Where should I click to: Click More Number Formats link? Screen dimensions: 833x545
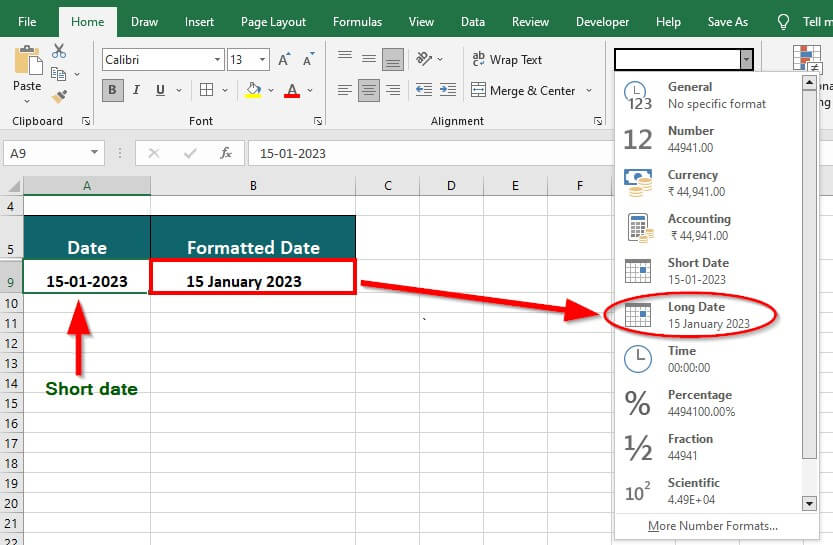point(712,526)
